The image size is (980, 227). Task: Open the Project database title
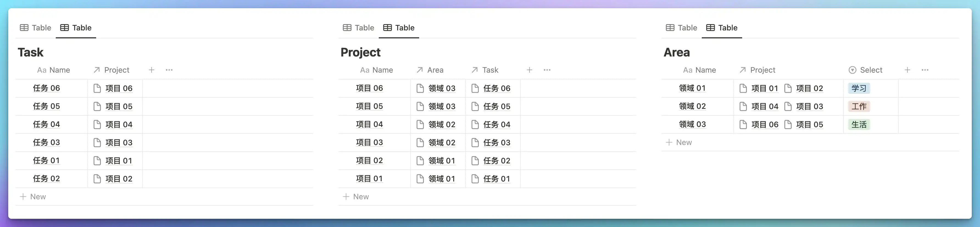[x=360, y=52]
